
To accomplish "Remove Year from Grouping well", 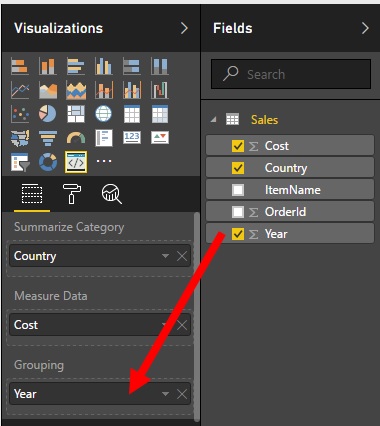I will [182, 394].
